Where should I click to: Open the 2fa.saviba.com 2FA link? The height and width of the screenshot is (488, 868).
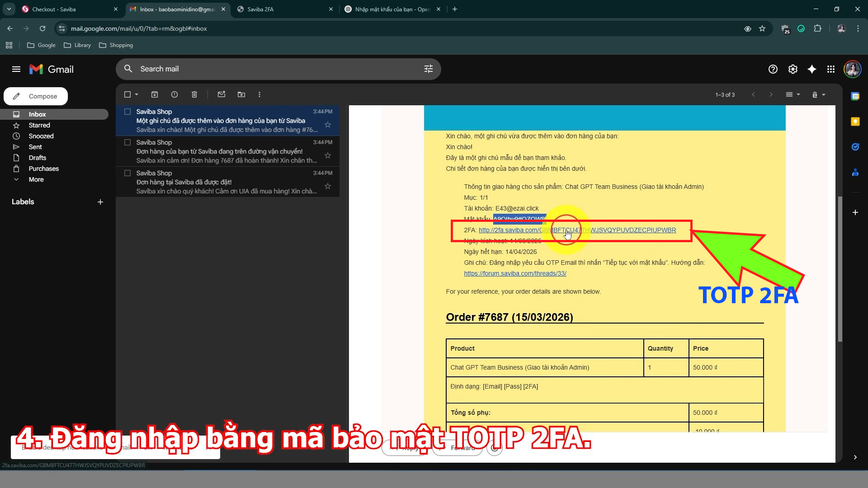[x=577, y=230]
